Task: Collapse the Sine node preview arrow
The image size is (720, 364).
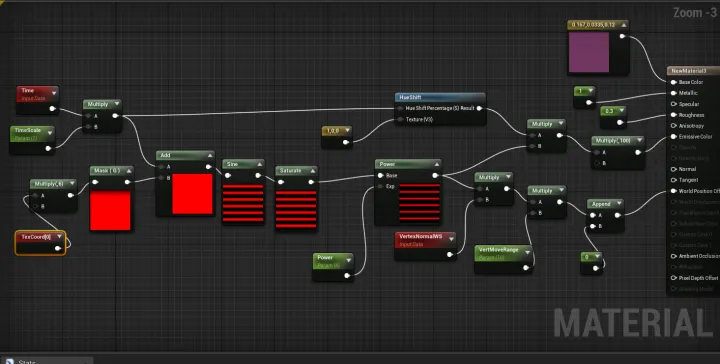Action: click(x=259, y=164)
